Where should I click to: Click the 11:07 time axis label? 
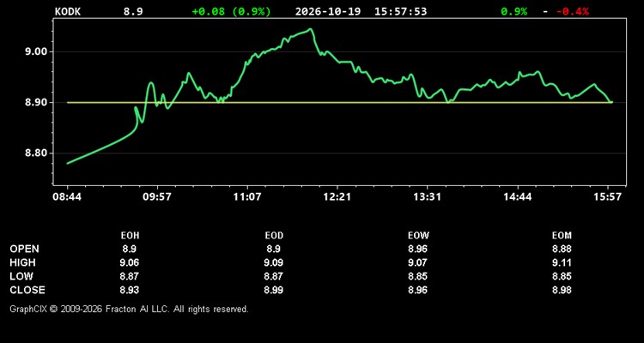point(247,197)
